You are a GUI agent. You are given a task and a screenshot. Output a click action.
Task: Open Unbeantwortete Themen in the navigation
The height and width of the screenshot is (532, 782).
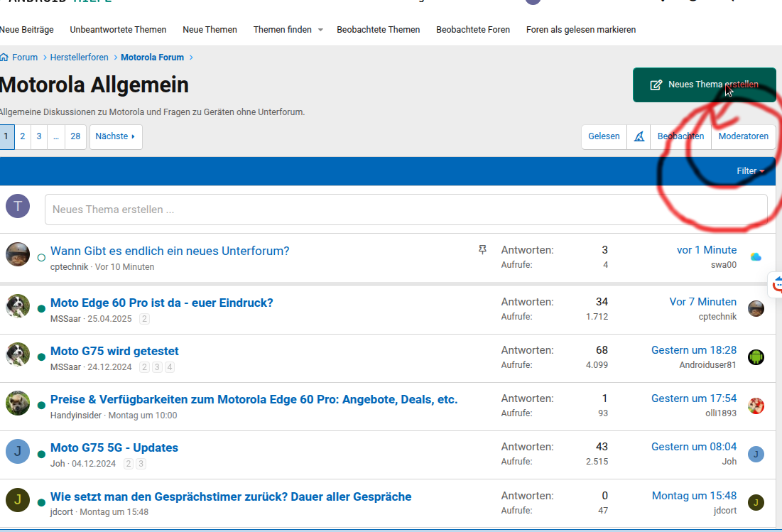pyautogui.click(x=118, y=30)
